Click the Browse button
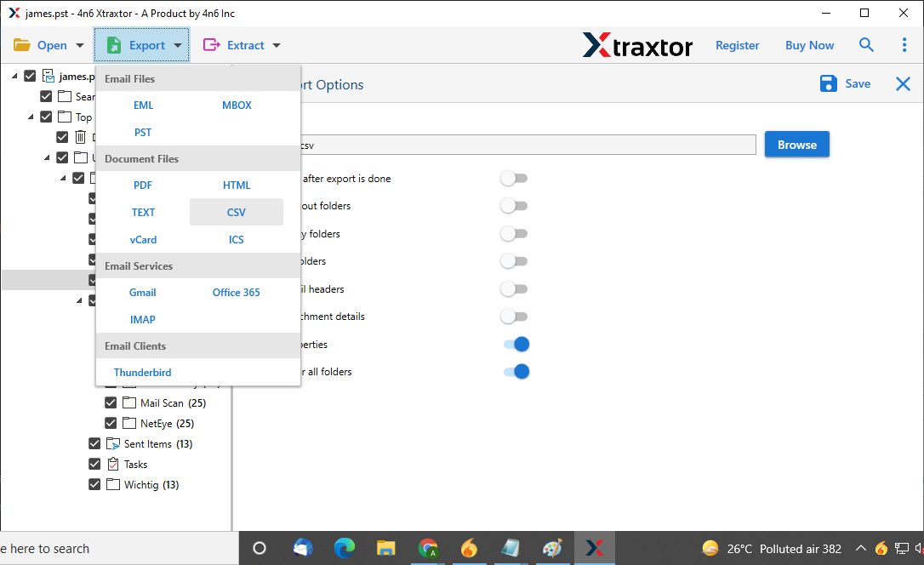This screenshot has height=565, width=924. [796, 145]
